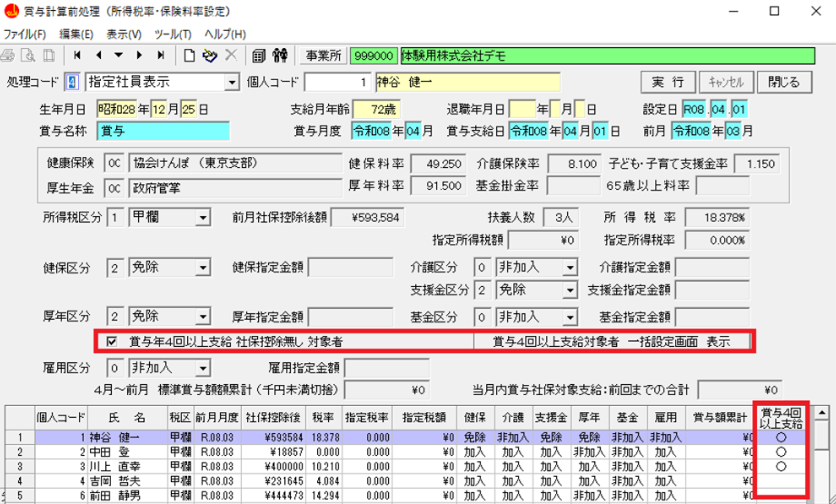Click the 閉じる button
Screen dimensions: 836x504
click(x=783, y=82)
